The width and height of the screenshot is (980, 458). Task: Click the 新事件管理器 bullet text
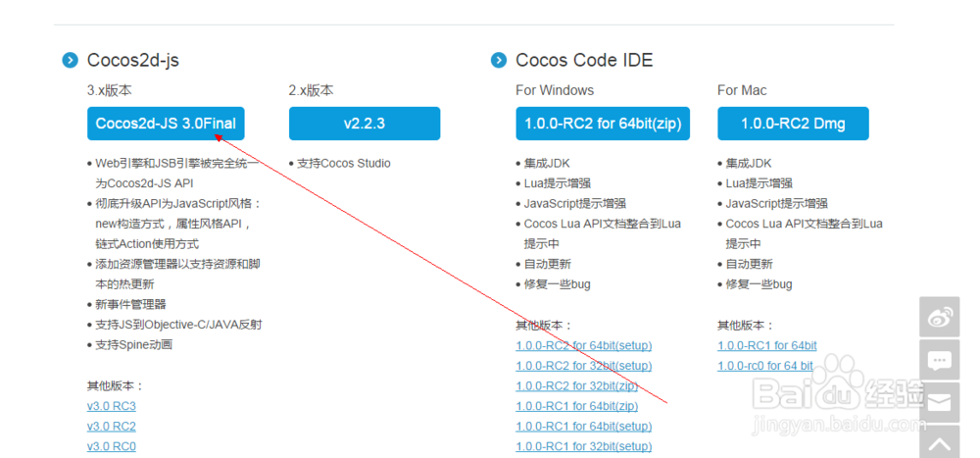coord(130,305)
